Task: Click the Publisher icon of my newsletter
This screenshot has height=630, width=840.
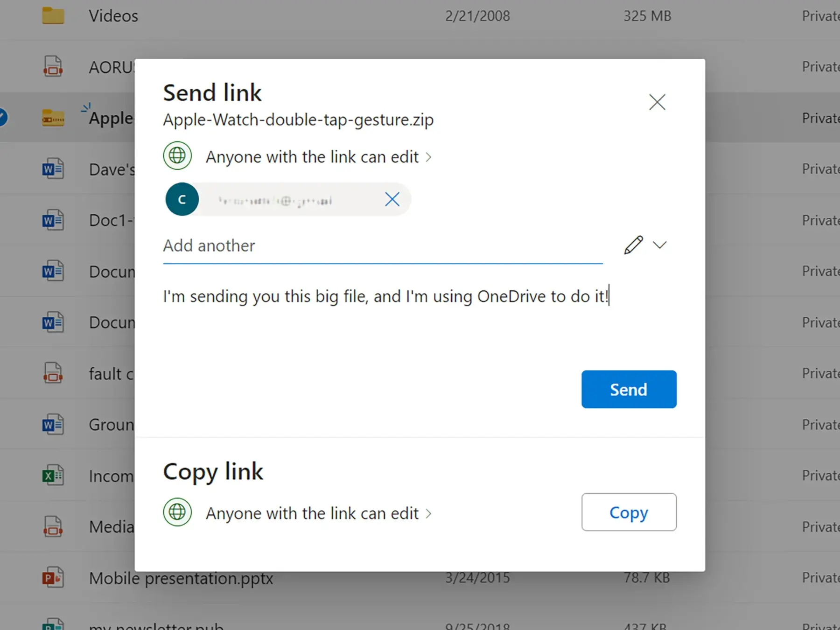Action: pos(53,624)
